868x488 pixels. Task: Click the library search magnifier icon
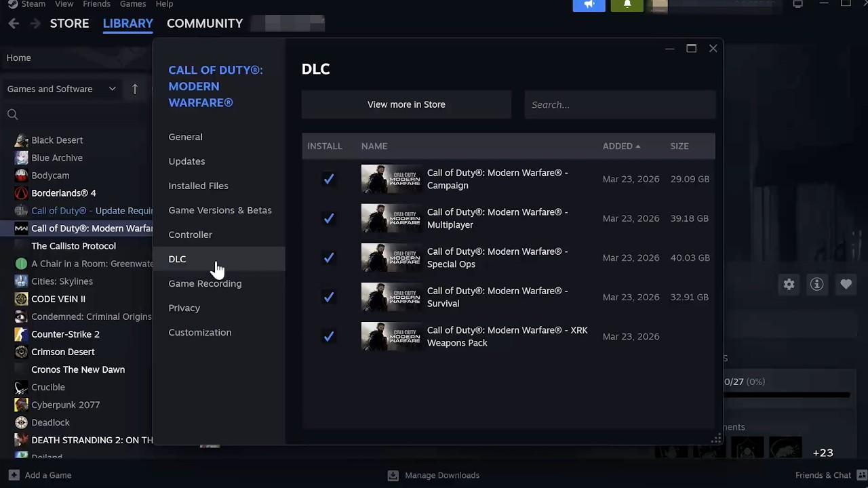[12, 115]
